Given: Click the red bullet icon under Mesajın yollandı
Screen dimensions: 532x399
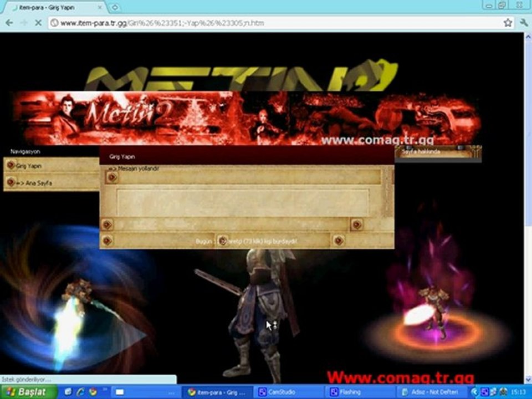Looking at the screenshot, I should pyautogui.click(x=111, y=177).
